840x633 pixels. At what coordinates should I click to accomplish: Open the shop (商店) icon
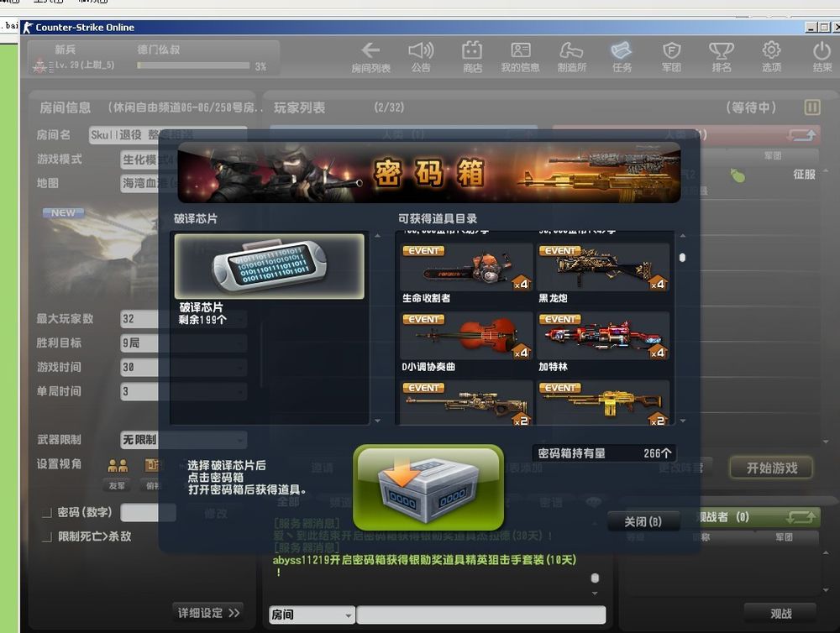pos(472,57)
